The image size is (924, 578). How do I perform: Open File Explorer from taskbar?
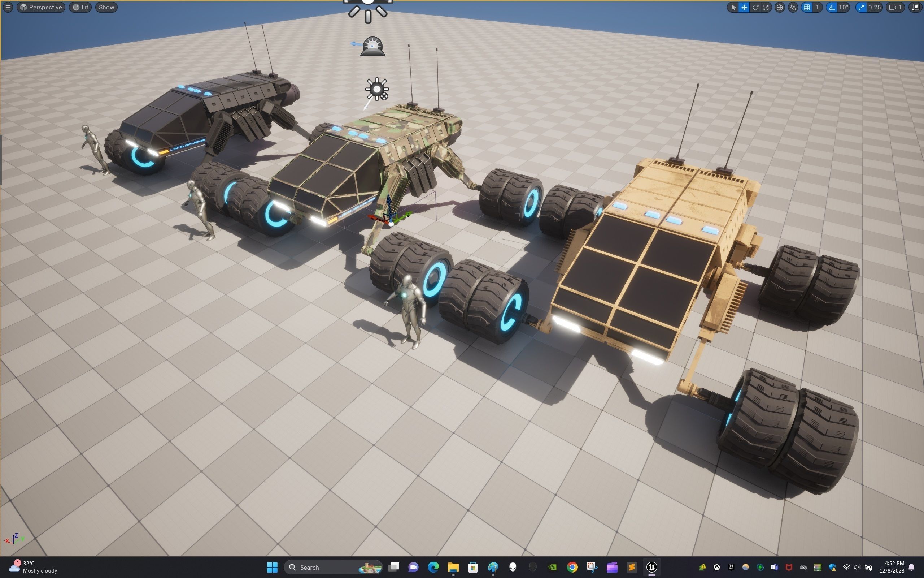tap(453, 567)
